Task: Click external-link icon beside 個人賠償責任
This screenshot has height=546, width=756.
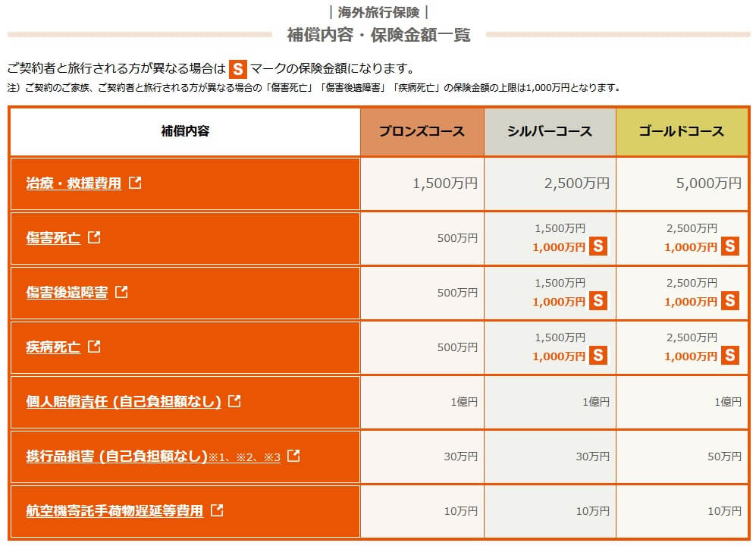Action: point(234,401)
